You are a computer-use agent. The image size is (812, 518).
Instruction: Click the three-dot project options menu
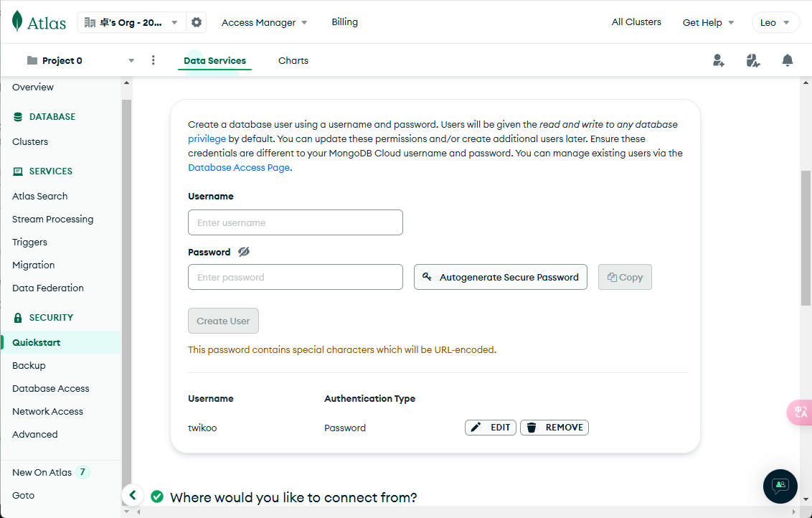coord(153,60)
